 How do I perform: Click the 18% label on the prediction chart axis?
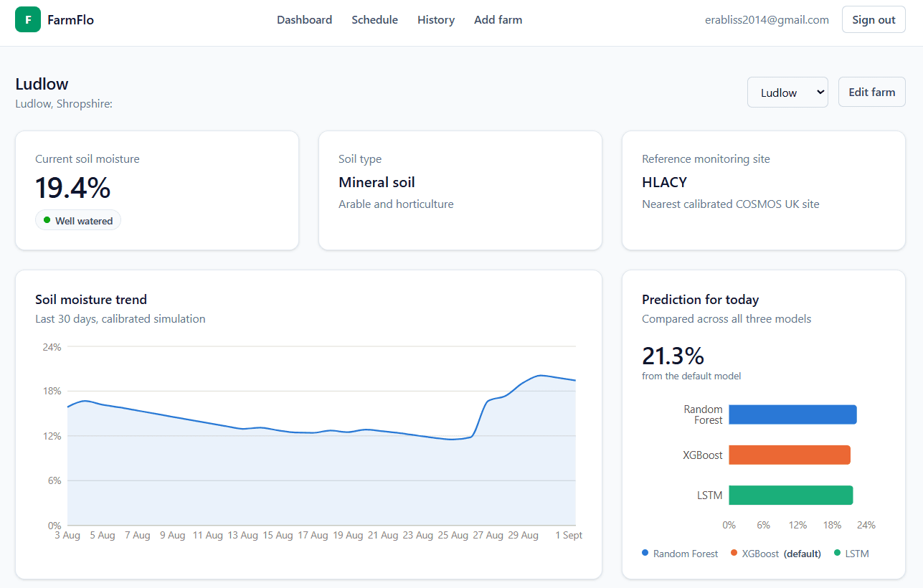pyautogui.click(x=832, y=525)
